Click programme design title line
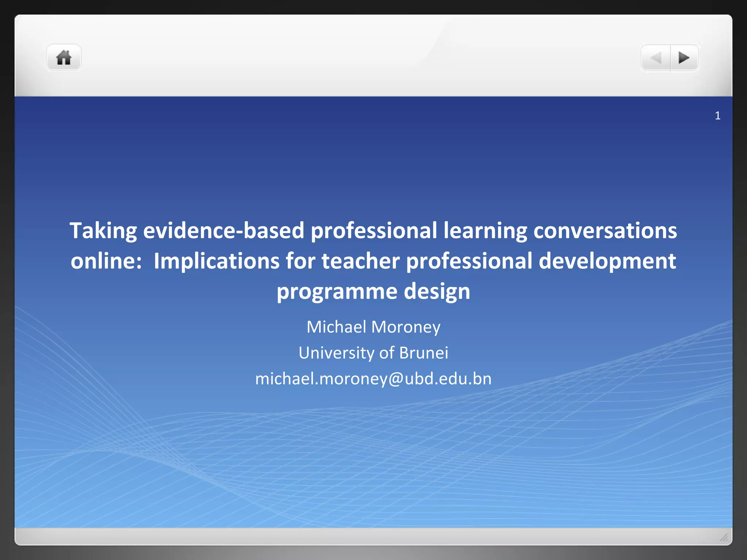Viewport: 747px width, 560px height. tap(373, 291)
